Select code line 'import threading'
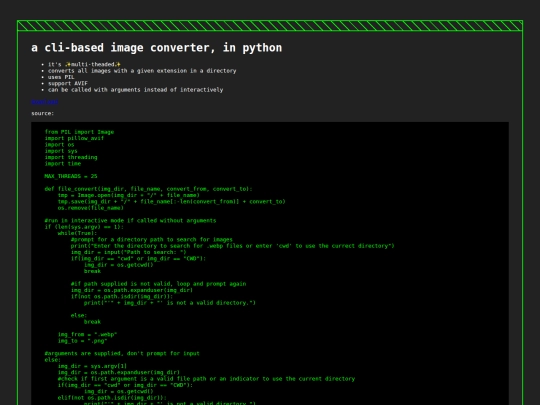Screen dimensions: 540x405 71,157
